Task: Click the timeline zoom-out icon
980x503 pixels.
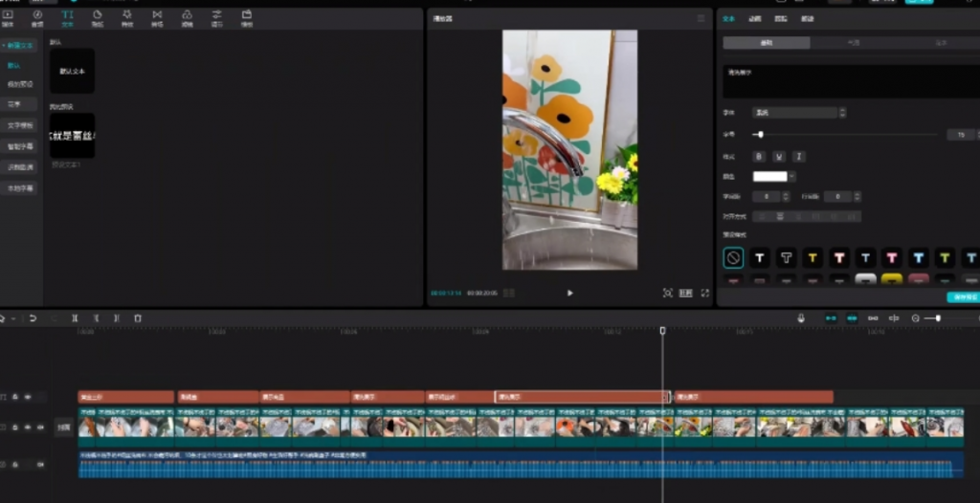Action: [916, 318]
